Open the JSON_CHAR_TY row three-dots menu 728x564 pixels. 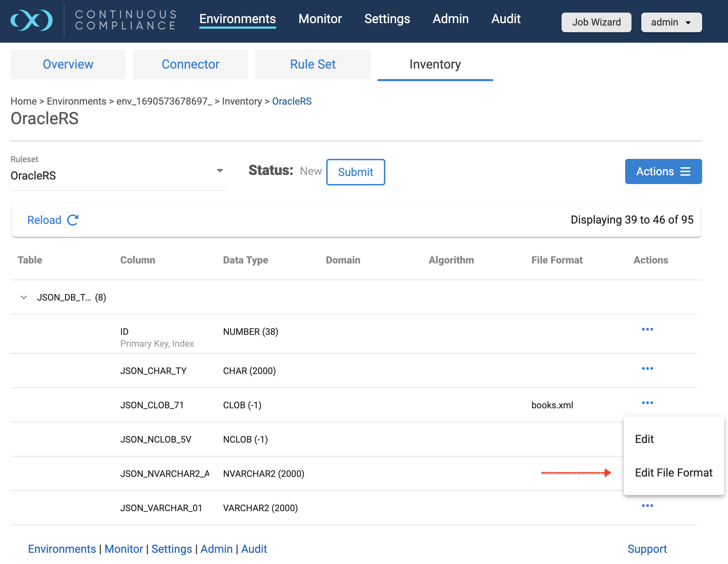click(647, 368)
